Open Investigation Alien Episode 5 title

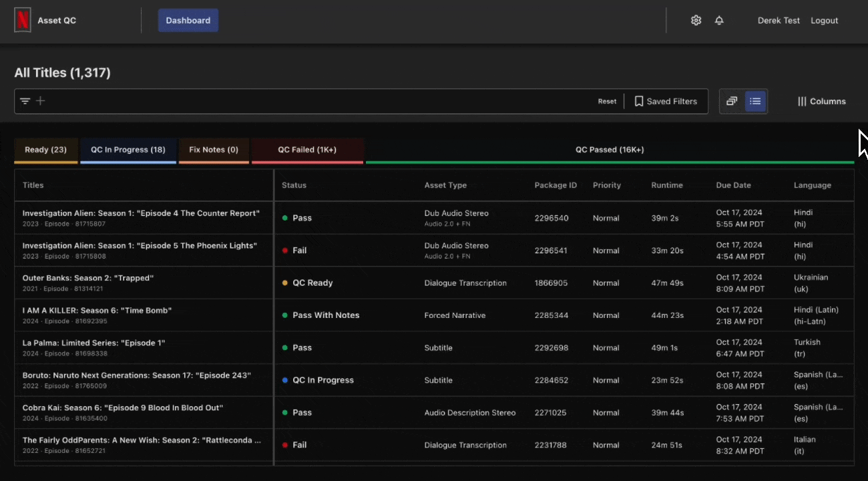pos(140,246)
